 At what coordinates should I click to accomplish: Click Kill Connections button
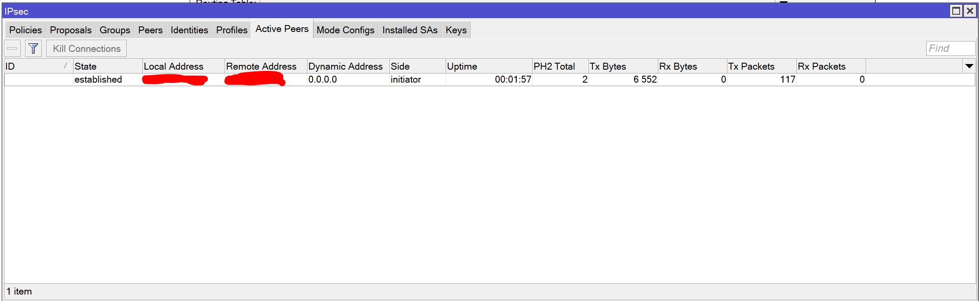click(87, 48)
